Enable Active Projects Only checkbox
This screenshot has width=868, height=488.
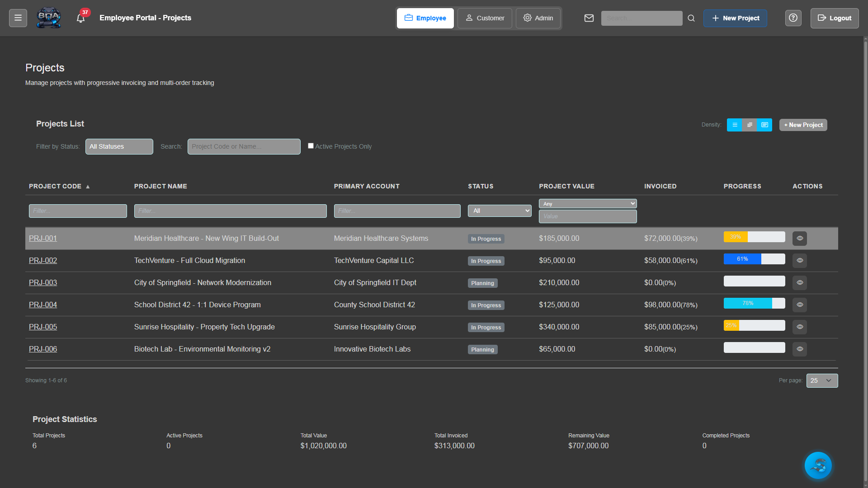tap(311, 146)
